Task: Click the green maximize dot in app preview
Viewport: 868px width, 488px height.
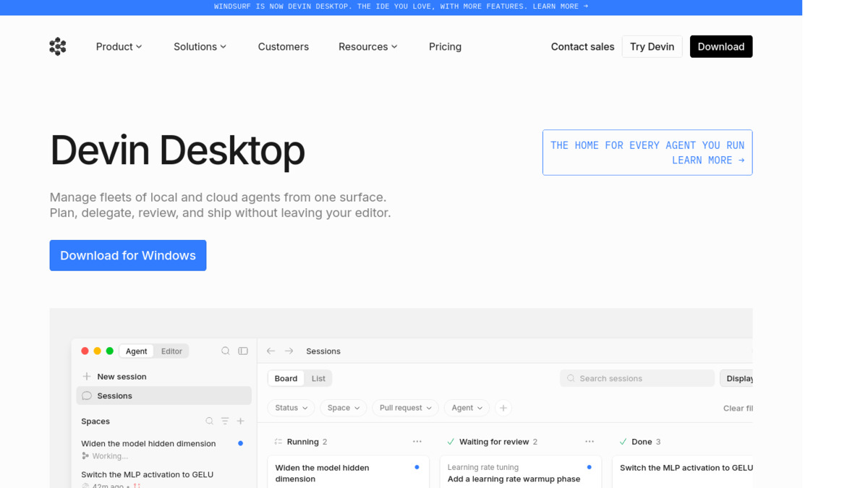Action: click(110, 351)
